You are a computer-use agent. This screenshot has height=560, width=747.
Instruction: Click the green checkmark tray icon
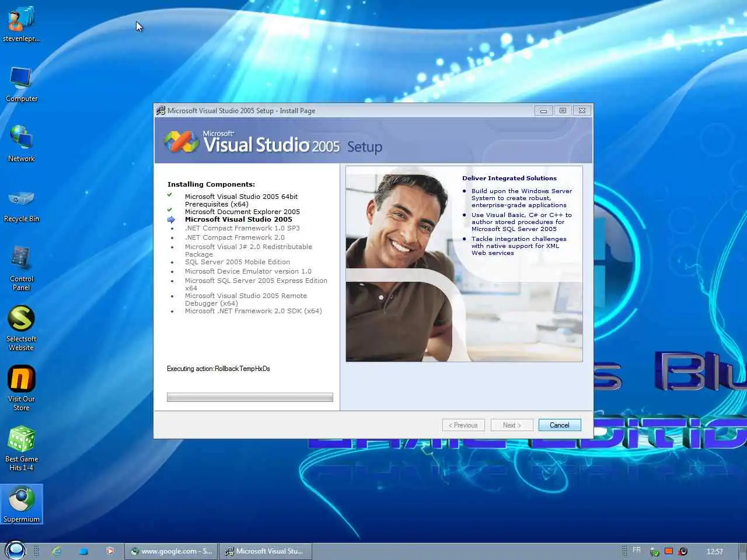[x=655, y=551]
